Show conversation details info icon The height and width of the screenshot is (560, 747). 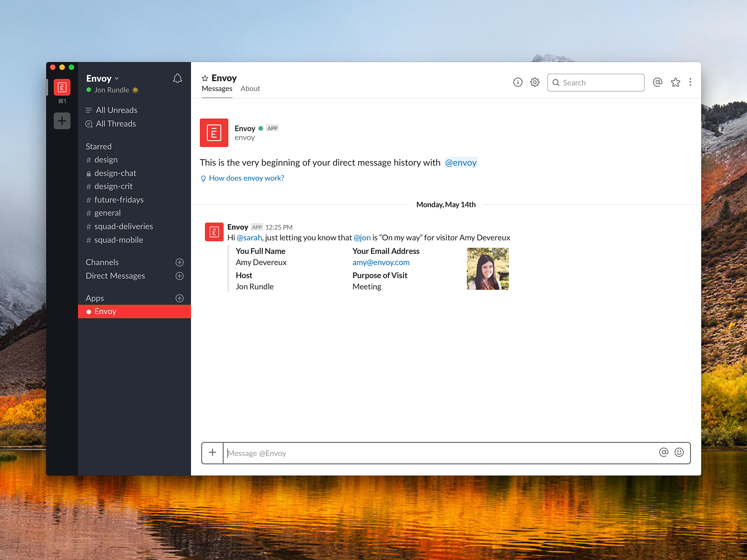518,82
